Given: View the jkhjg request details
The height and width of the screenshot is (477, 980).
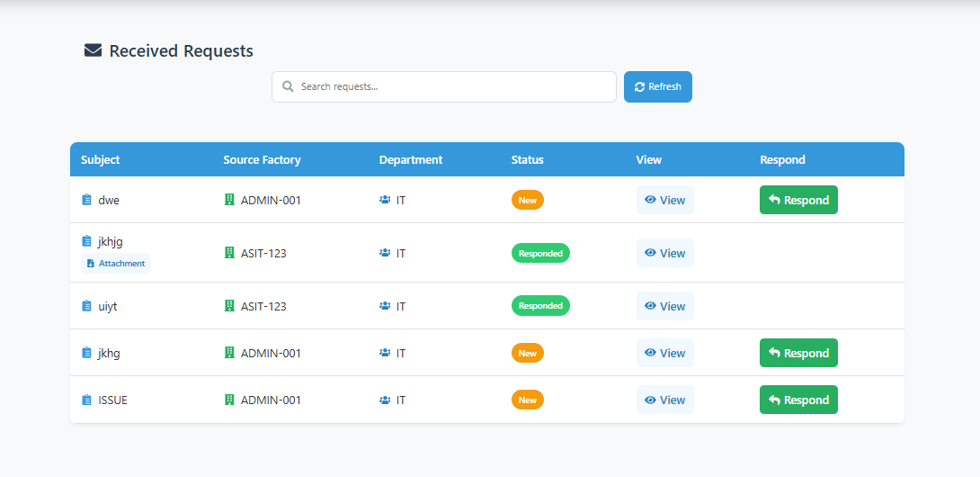Looking at the screenshot, I should [665, 253].
